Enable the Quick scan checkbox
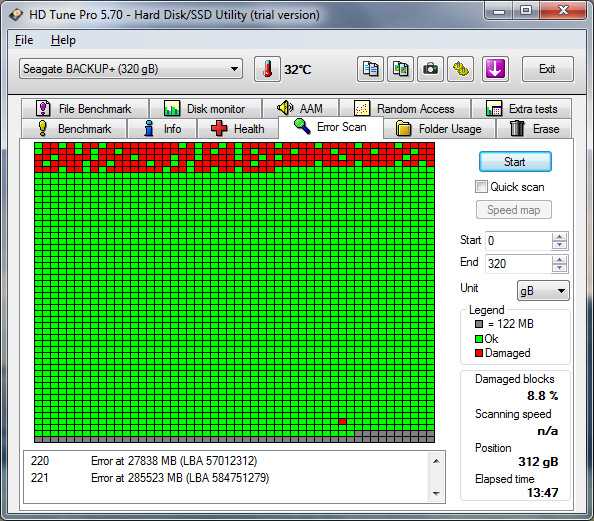 [481, 187]
